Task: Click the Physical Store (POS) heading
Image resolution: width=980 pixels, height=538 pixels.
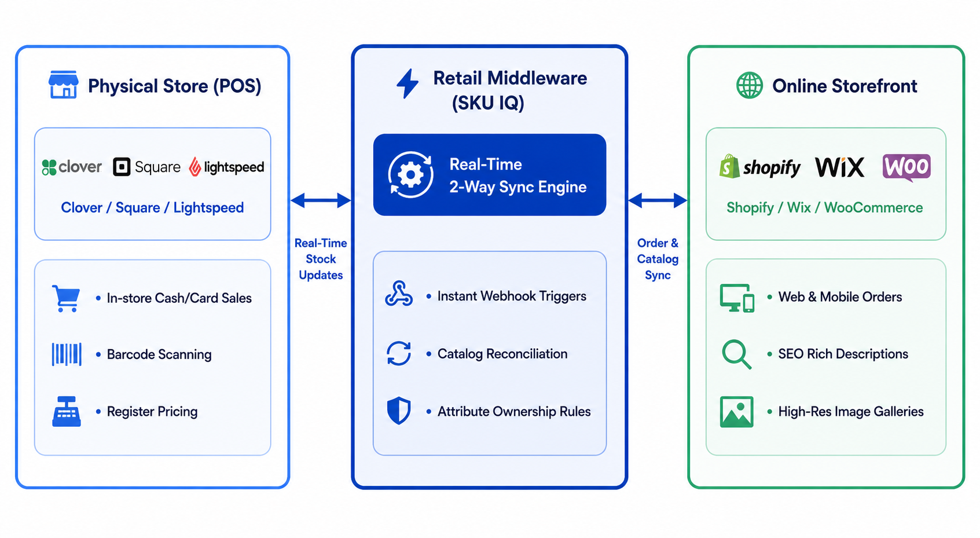Action: tap(175, 86)
